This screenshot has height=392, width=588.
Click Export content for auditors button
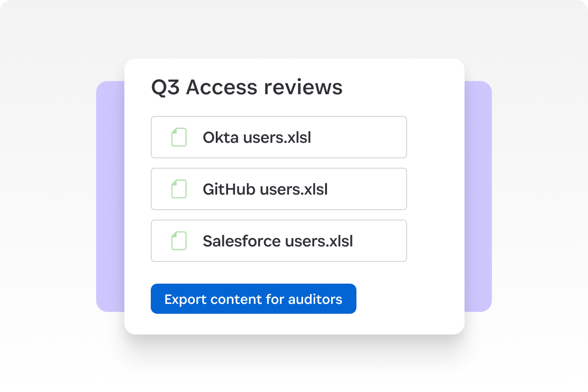[x=253, y=299]
